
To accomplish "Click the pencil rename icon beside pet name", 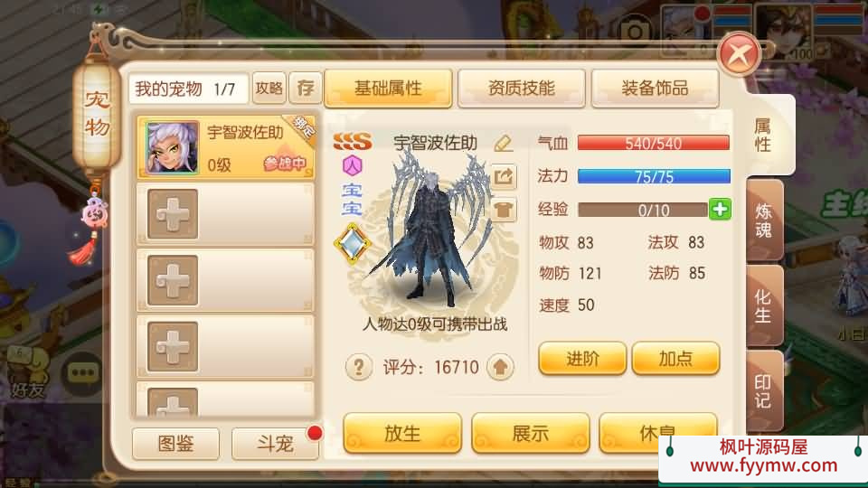I will pyautogui.click(x=503, y=144).
